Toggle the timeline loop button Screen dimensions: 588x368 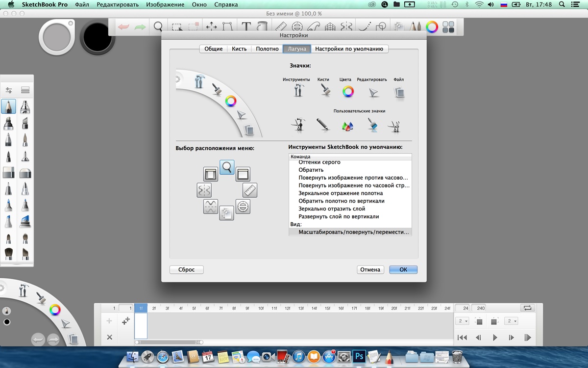coord(527,308)
